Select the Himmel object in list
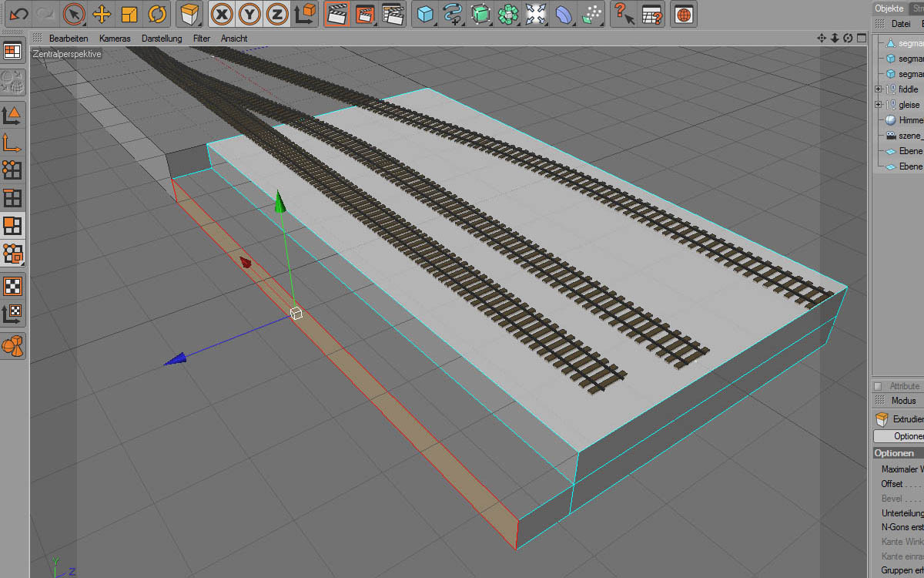Image resolution: width=924 pixels, height=578 pixels. tap(910, 120)
